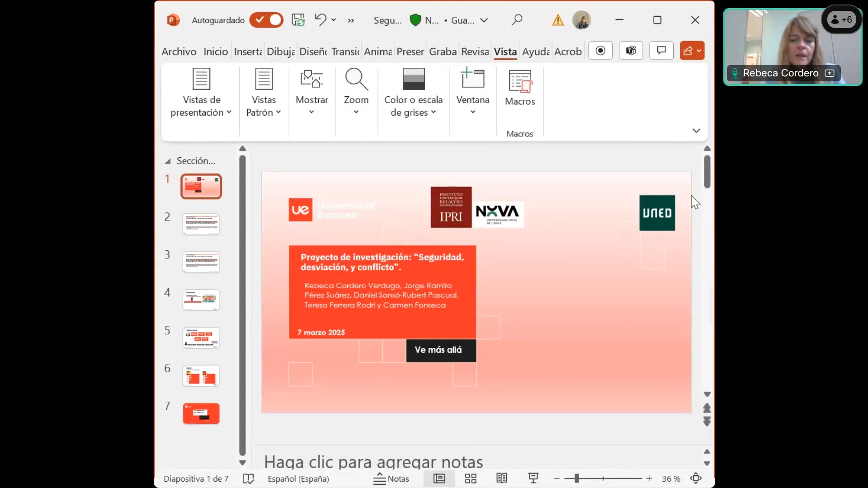The image size is (868, 488).
Task: Switch to the Transiciones ribbon tab
Action: (345, 52)
